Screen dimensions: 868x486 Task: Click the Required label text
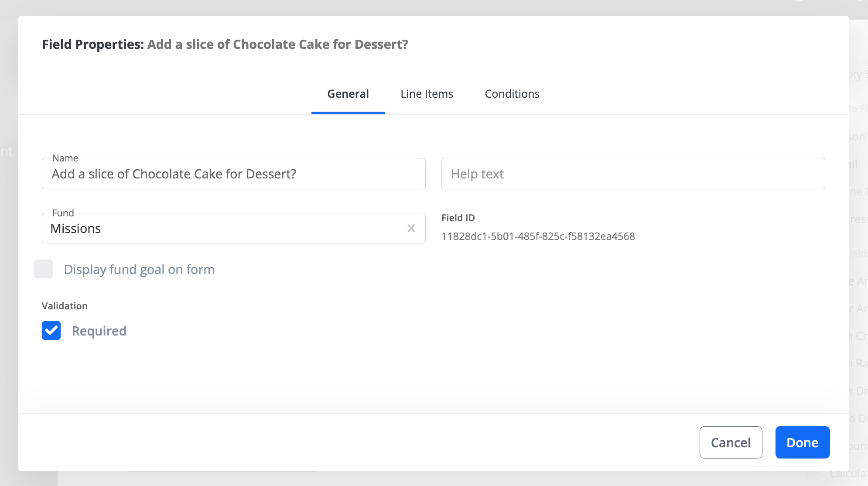tap(99, 331)
